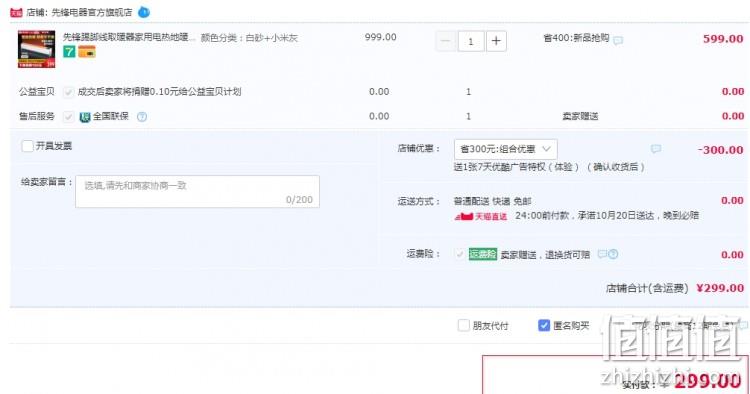Click the Tmall logo icon beside store name
750x394 pixels.
pyautogui.click(x=16, y=12)
